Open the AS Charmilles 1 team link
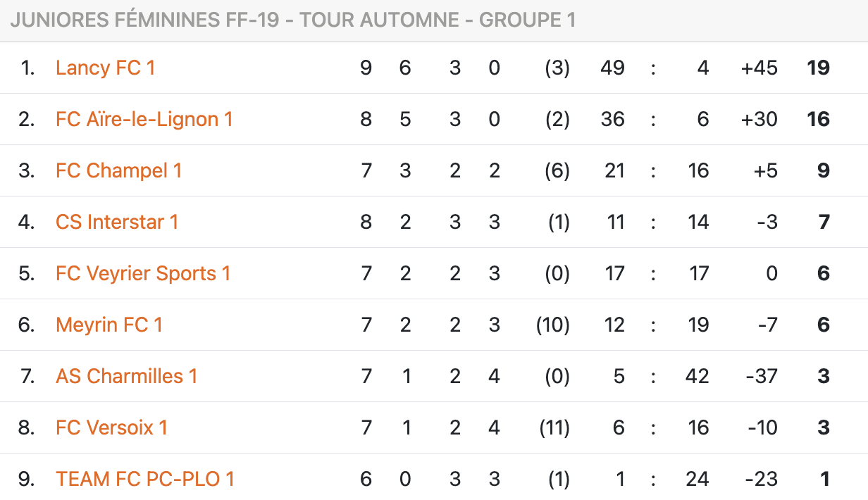 click(126, 376)
